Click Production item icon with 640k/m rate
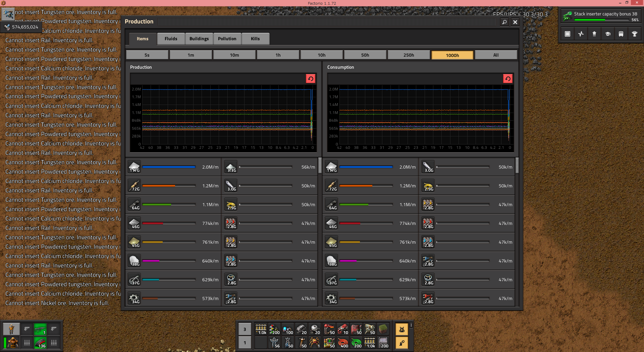Image resolution: width=644 pixels, height=352 pixels. (x=134, y=261)
